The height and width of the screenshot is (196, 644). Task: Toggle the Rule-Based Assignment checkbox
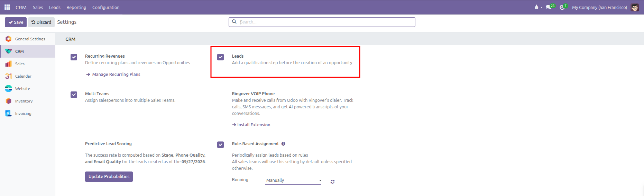[x=220, y=145]
